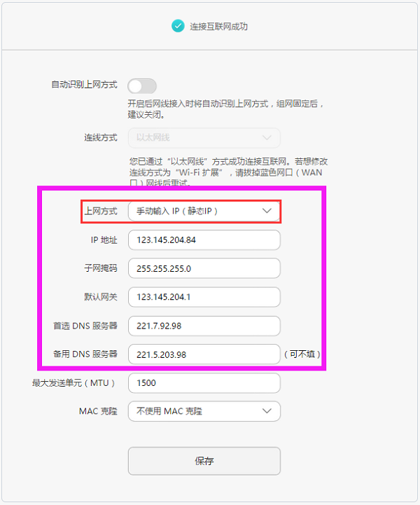Click the 最大发送单元（MTU）label

73,383
